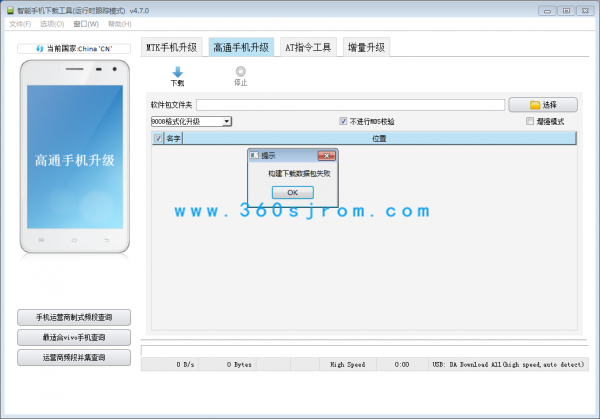The image size is (600, 419).
Task: Click the 名字 column header
Action: tap(173, 139)
